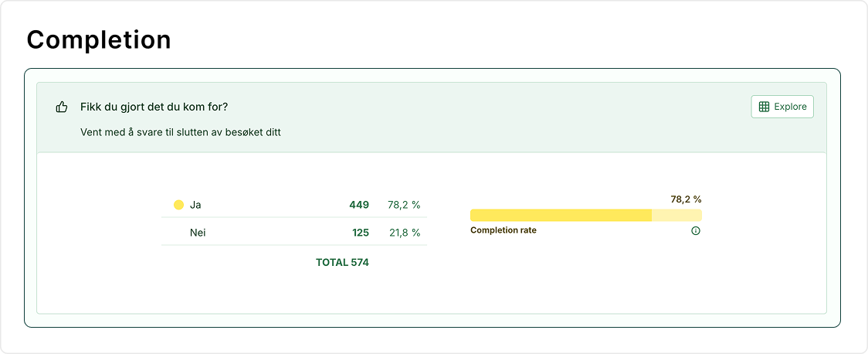Click the yellow completion rate progress bar

pyautogui.click(x=585, y=216)
